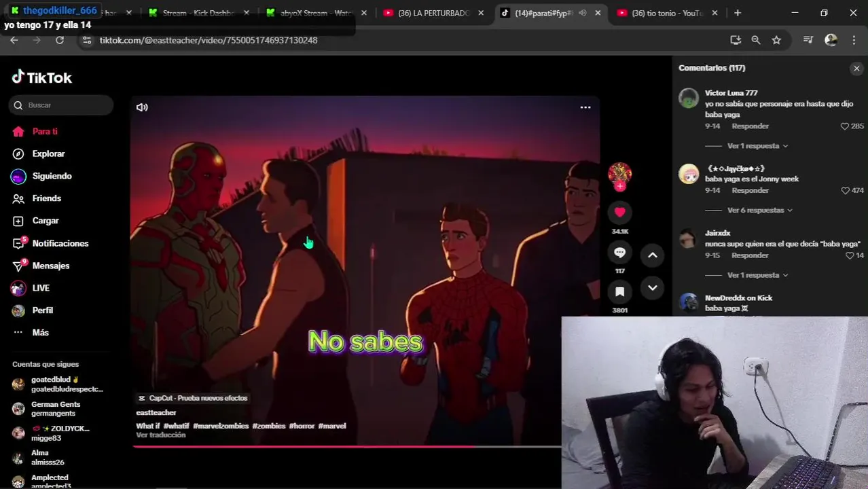Focus the Buscar search field
The width and height of the screenshot is (868, 489).
click(x=61, y=105)
